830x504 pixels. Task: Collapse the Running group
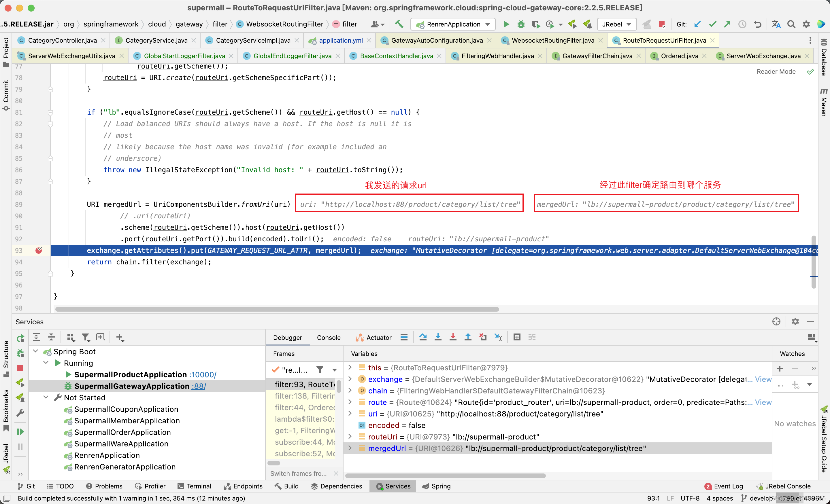click(46, 363)
